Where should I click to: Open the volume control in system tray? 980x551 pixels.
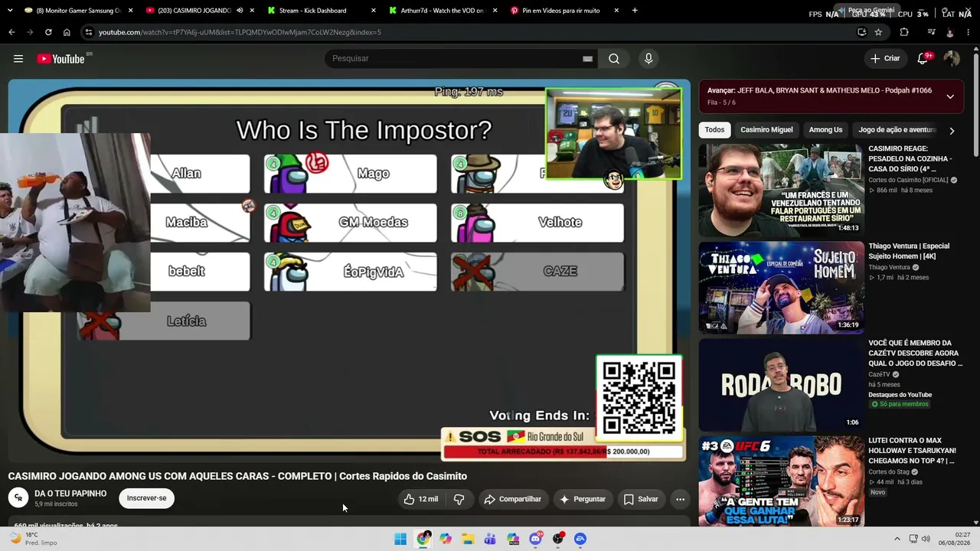pos(926,539)
